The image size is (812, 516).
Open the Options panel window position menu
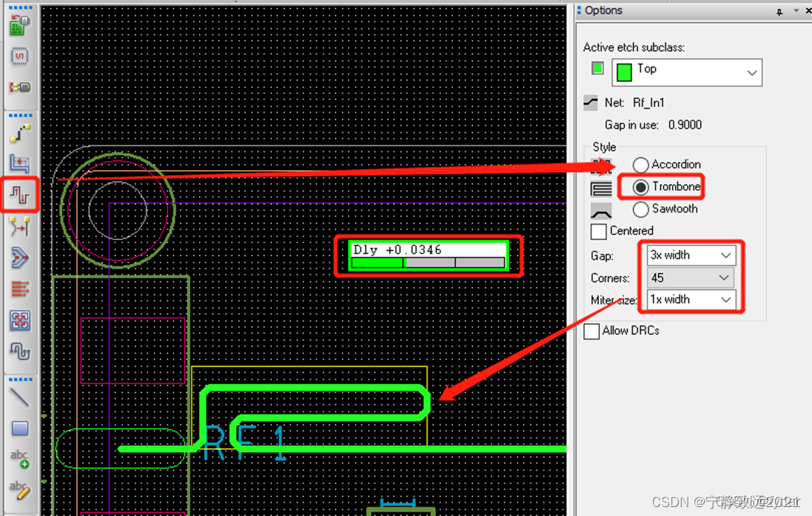(796, 11)
